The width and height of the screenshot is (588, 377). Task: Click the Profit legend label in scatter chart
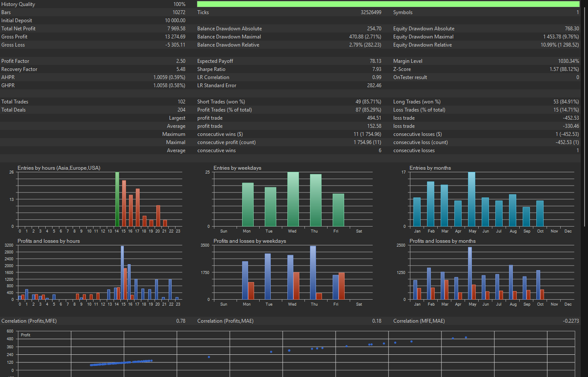(x=26, y=335)
